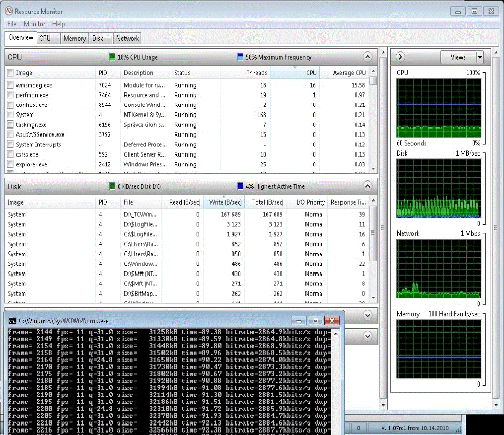Screen dimensions: 504x435
Task: Collapse the CPU section with its chevron
Action: 367,57
